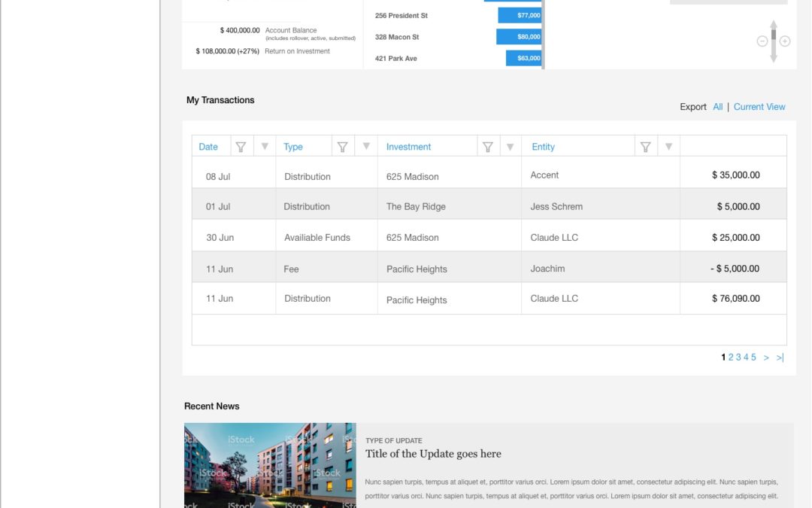Switch export mode to Current View
The width and height of the screenshot is (812, 508).
point(759,106)
